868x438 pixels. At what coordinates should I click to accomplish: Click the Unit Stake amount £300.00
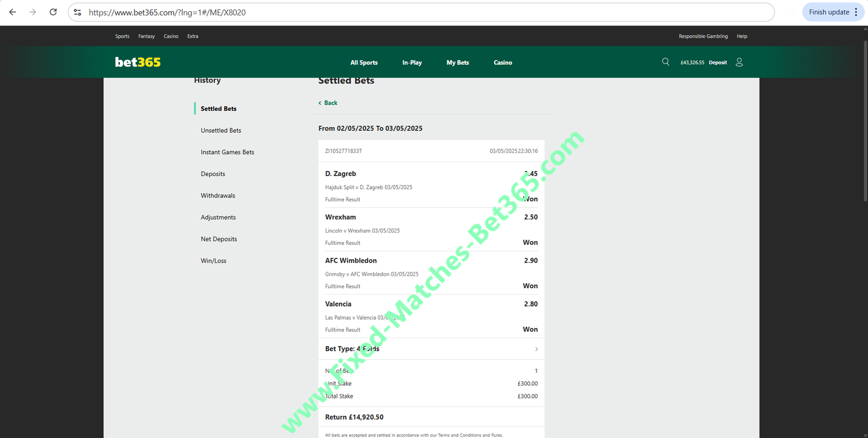[528, 384]
